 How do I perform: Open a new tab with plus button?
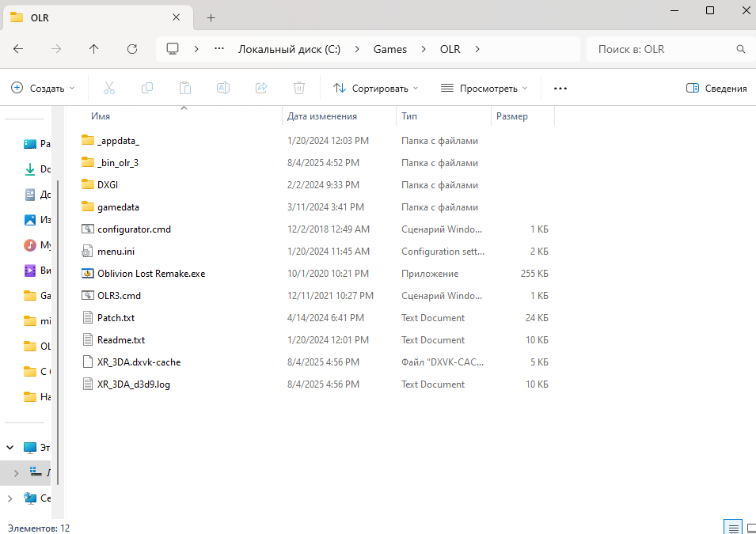[211, 17]
